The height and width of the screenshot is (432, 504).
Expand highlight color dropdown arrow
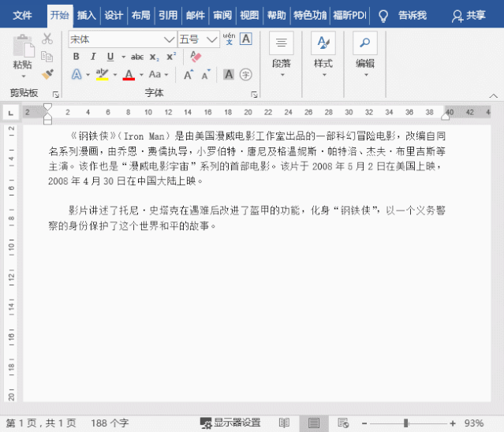(x=115, y=75)
